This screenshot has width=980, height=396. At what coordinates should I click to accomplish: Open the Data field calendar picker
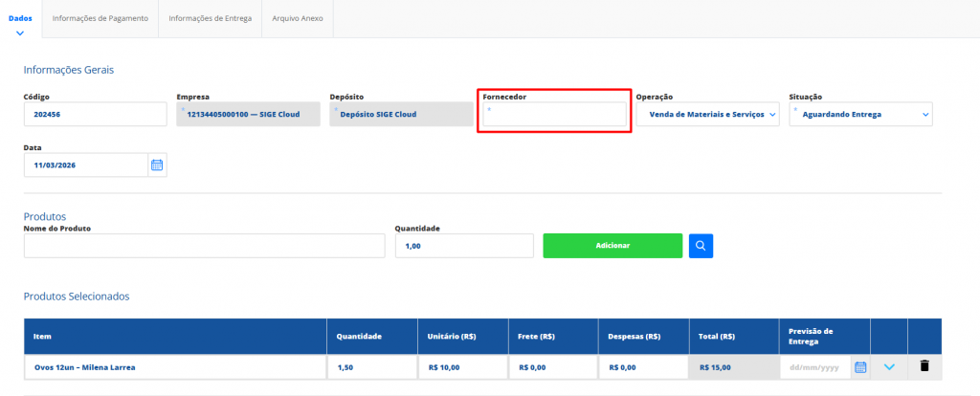click(x=158, y=165)
